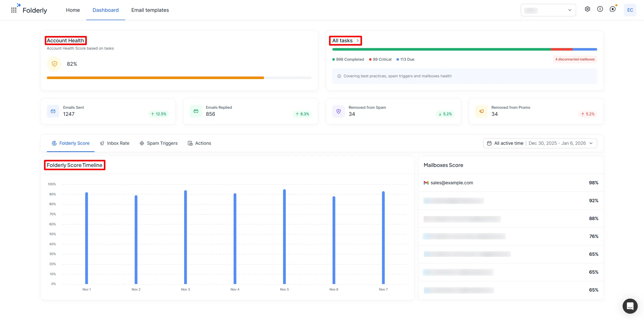This screenshot has width=644, height=320.
Task: Click the Gmail icon beside sales@example.com
Action: click(426, 183)
